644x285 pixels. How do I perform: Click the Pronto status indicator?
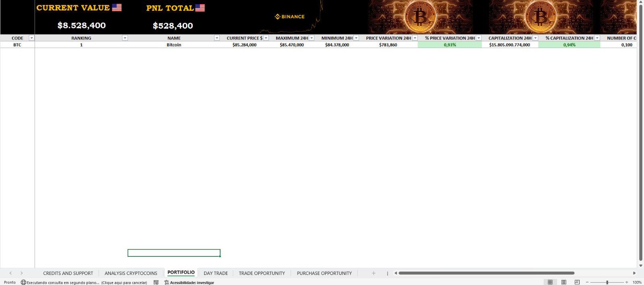tap(10, 283)
